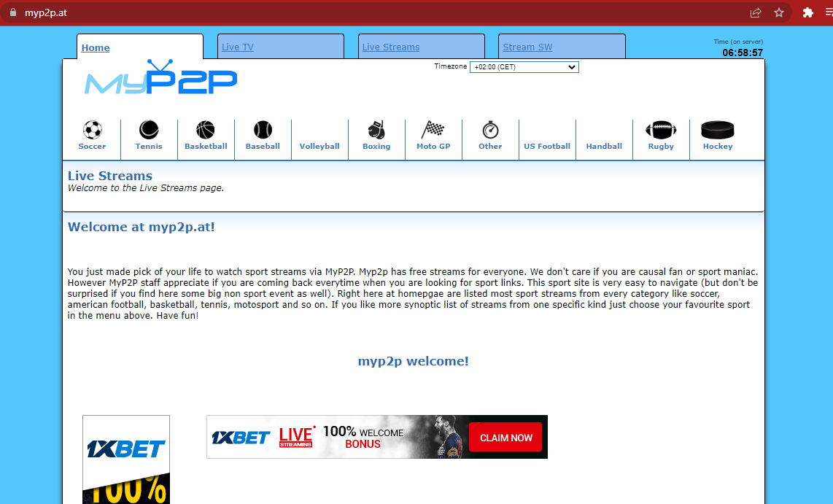
Task: Share this page via browser icon
Action: [x=756, y=12]
